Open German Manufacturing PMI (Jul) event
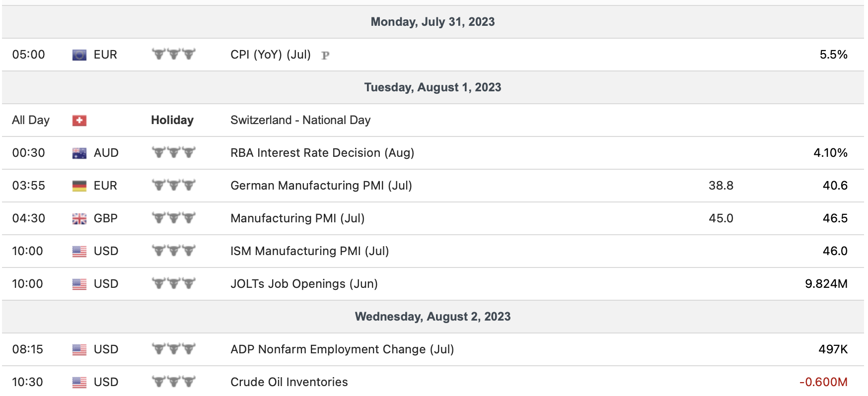Screen dimensions: 868x396 point(321,186)
